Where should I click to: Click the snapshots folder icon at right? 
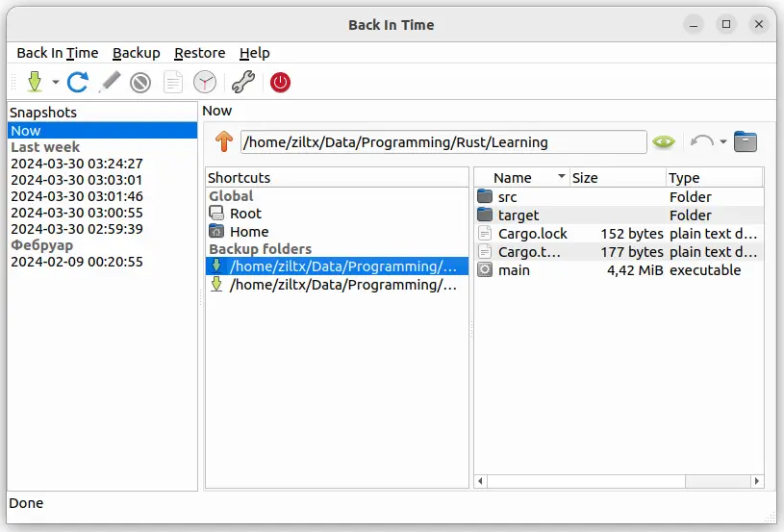tap(746, 142)
